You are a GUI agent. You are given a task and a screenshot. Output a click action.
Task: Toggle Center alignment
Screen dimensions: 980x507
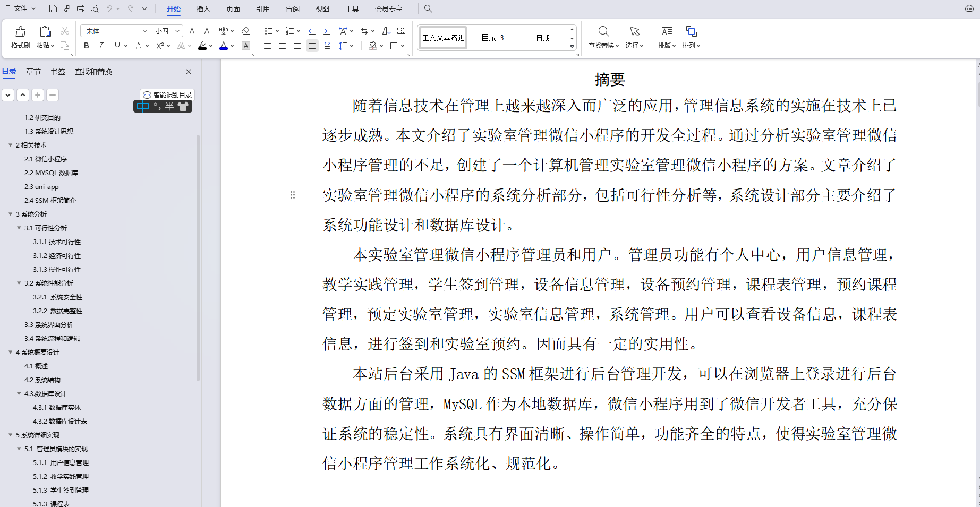click(282, 46)
